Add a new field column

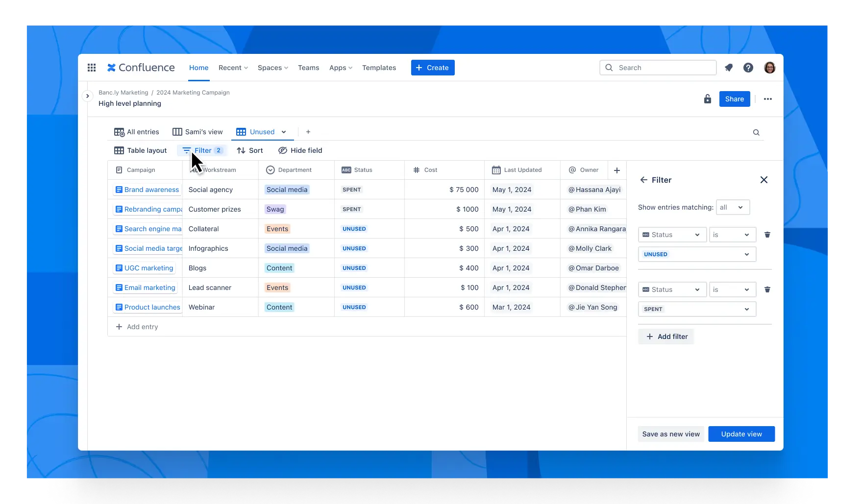click(616, 170)
